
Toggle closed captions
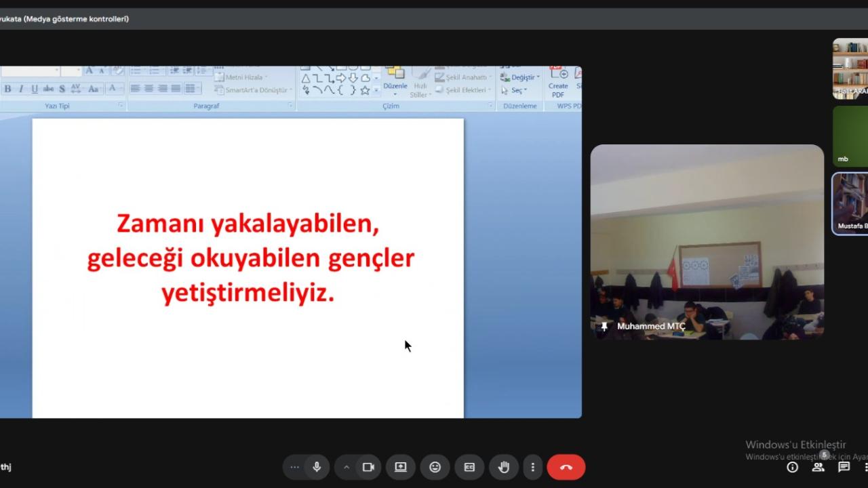[x=469, y=467]
